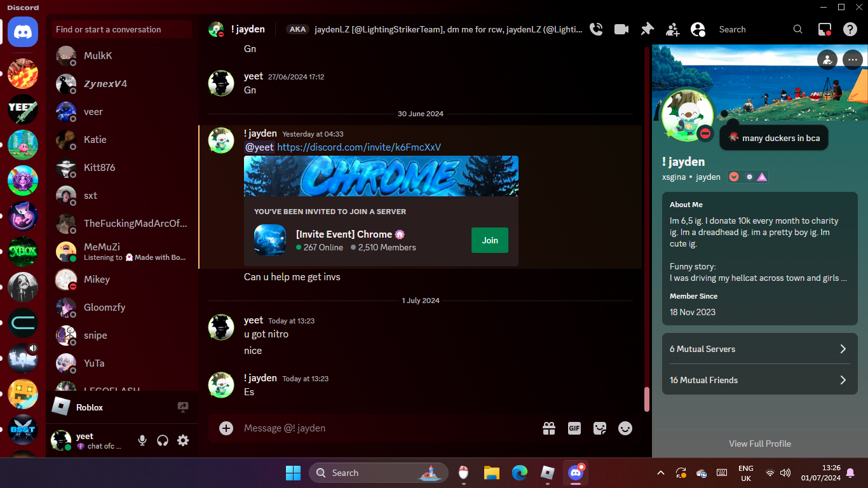Click the chat scrollbar thumb
868x488 pixels.
point(647,400)
